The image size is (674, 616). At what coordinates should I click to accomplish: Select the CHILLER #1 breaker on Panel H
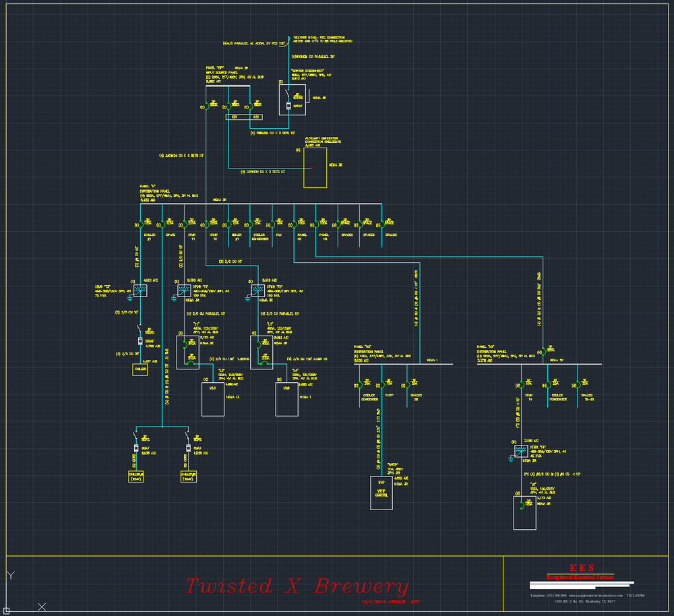click(141, 224)
